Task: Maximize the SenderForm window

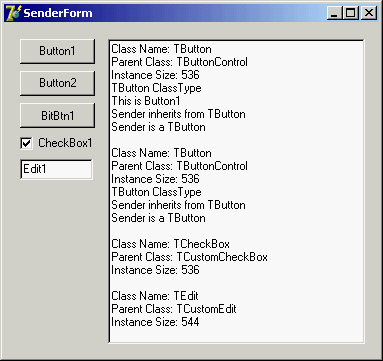Action: (350, 13)
